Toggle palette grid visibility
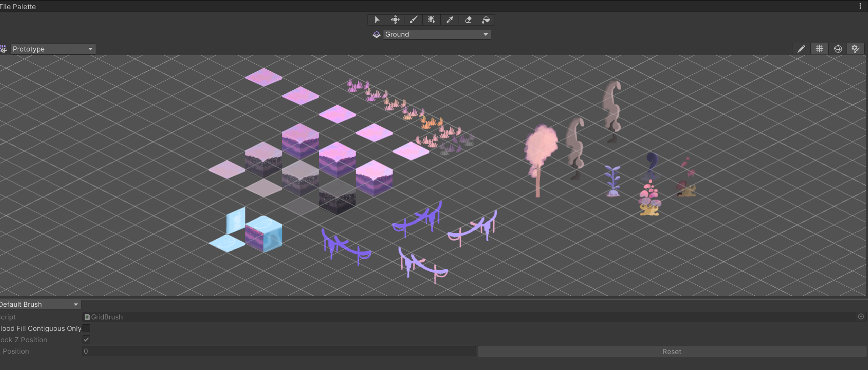Viewport: 868px width, 370px height. tap(819, 49)
